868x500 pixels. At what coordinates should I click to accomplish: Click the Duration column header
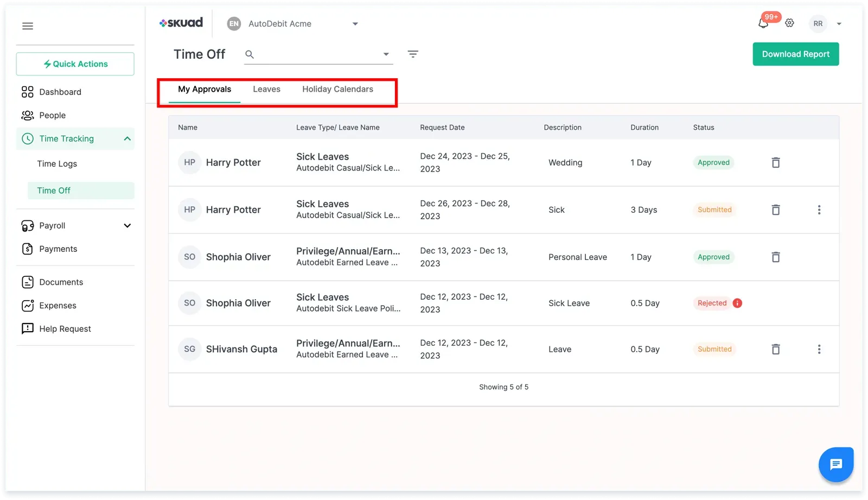tap(644, 128)
